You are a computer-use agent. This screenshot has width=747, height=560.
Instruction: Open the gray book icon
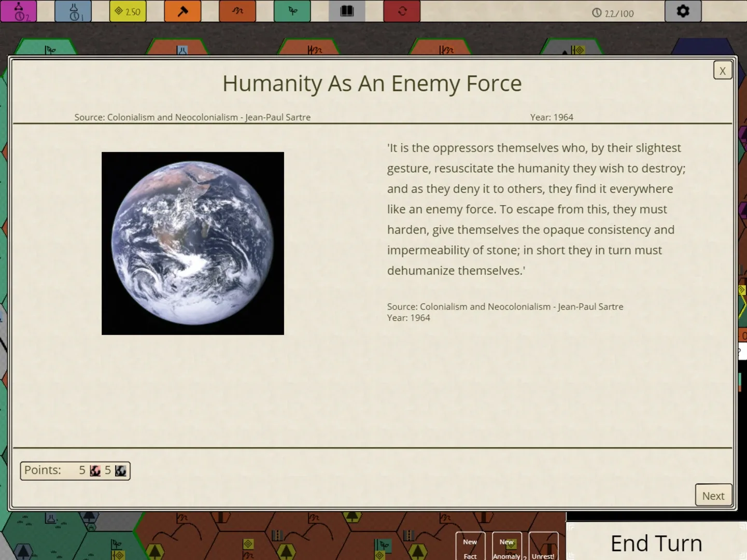tap(347, 11)
